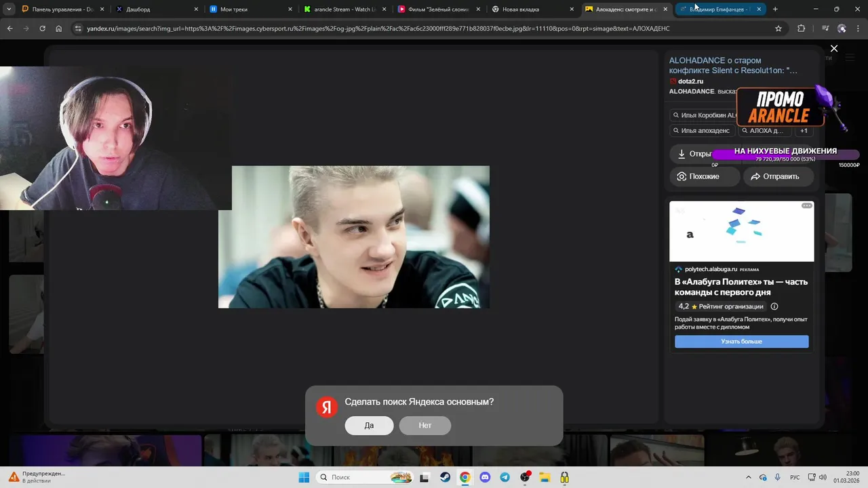Expand hidden system tray icons chevron
The image size is (868, 488).
tap(749, 477)
